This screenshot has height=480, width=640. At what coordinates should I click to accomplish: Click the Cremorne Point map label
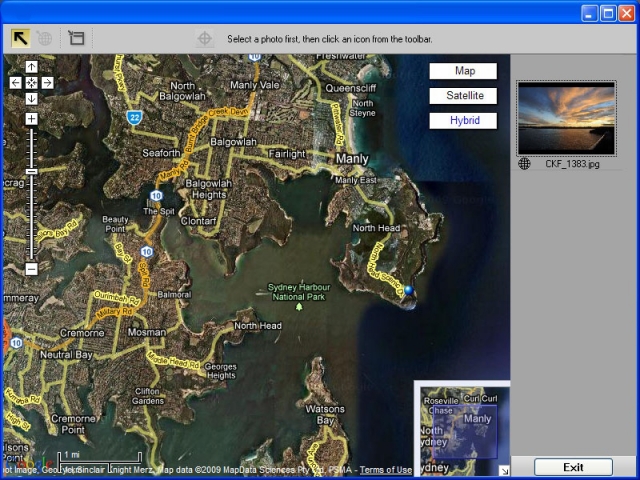point(73,424)
